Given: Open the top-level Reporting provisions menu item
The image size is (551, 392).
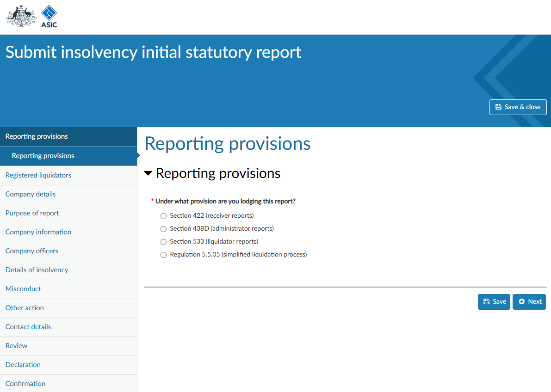Looking at the screenshot, I should click(x=68, y=137).
